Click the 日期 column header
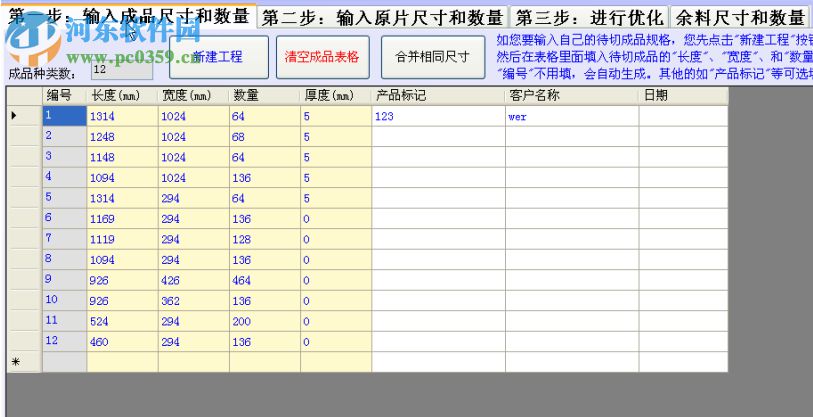The image size is (813, 417). point(683,95)
